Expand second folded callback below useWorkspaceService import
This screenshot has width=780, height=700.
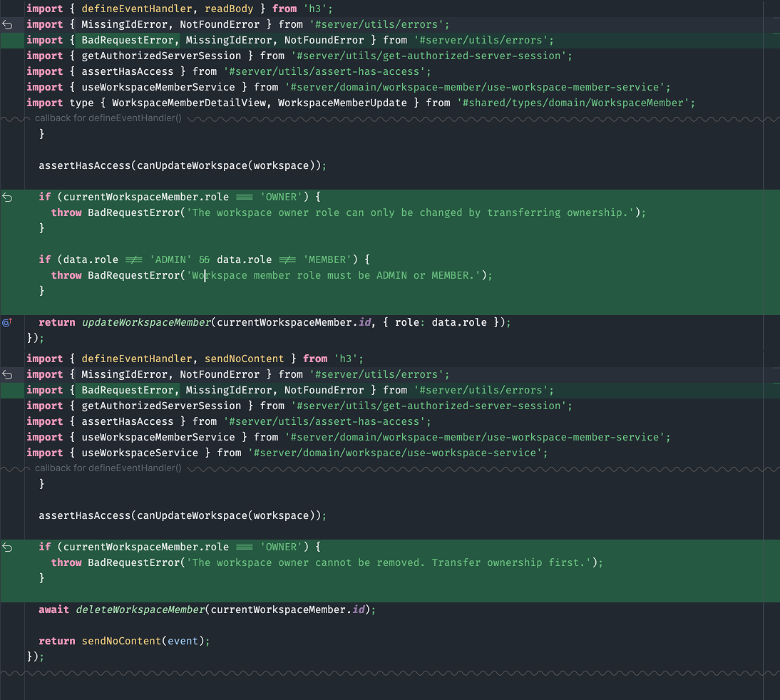(108, 468)
